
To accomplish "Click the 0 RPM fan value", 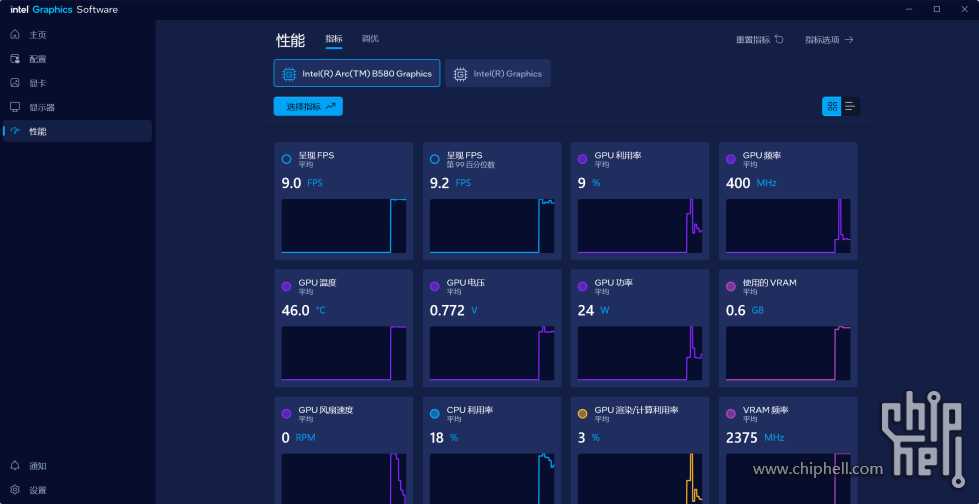I will (298, 438).
